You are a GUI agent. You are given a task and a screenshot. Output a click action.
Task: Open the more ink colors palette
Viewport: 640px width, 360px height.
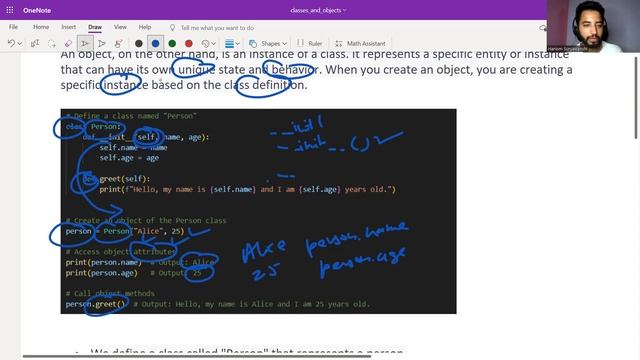[208, 43]
